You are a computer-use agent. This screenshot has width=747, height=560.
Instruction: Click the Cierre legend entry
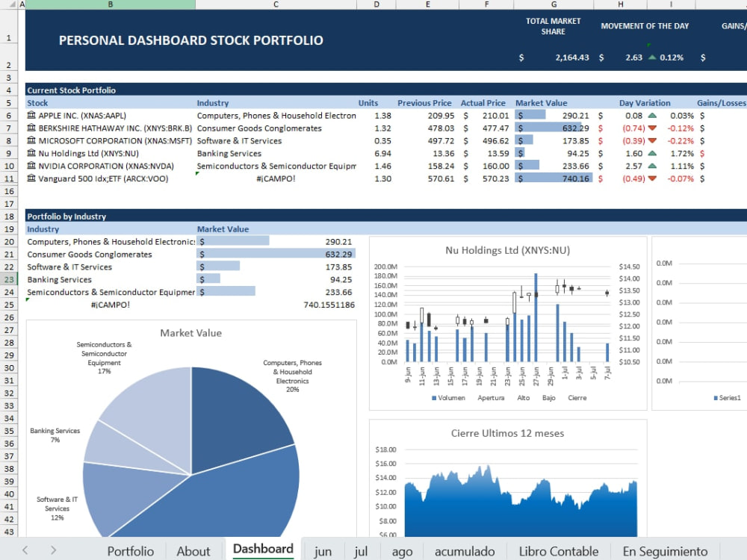tap(577, 398)
